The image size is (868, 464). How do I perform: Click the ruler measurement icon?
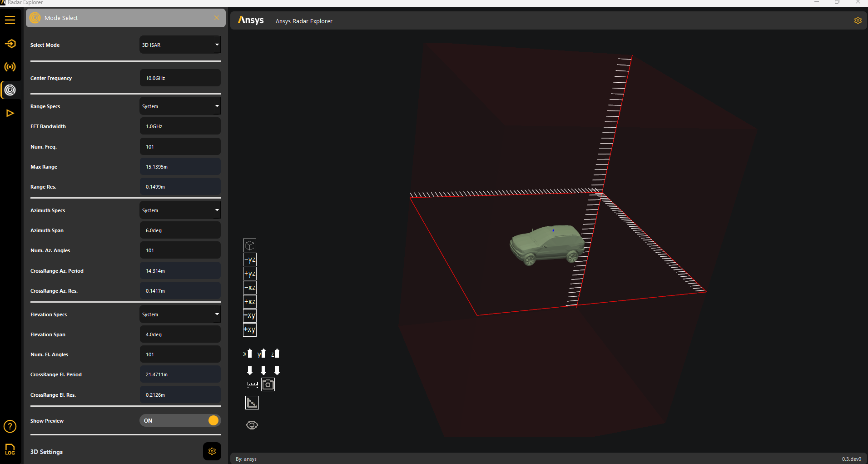(253, 384)
